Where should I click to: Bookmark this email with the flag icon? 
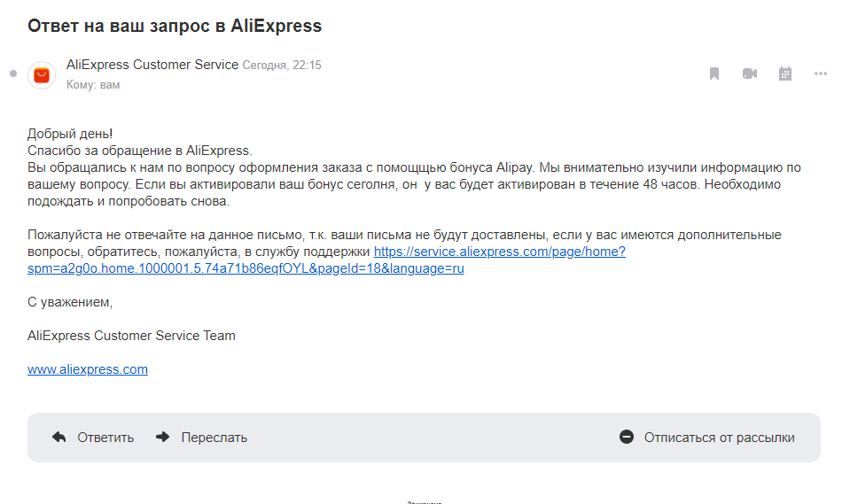(x=714, y=74)
